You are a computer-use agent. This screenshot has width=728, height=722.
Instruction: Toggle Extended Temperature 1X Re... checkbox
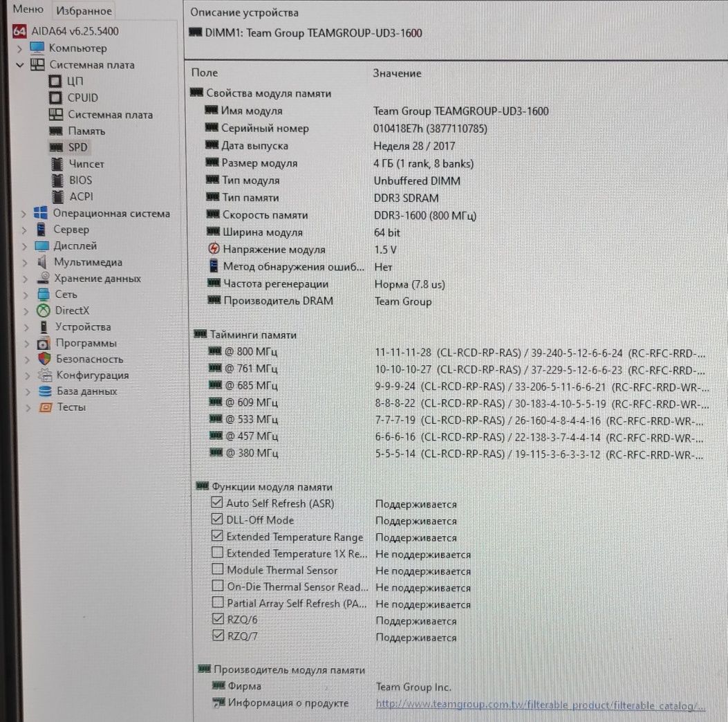(x=217, y=552)
